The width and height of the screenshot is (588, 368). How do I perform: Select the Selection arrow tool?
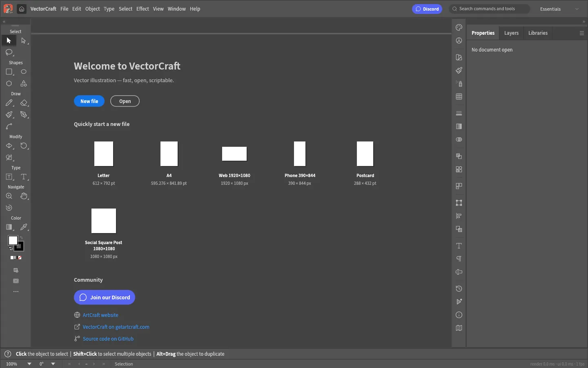(x=9, y=40)
